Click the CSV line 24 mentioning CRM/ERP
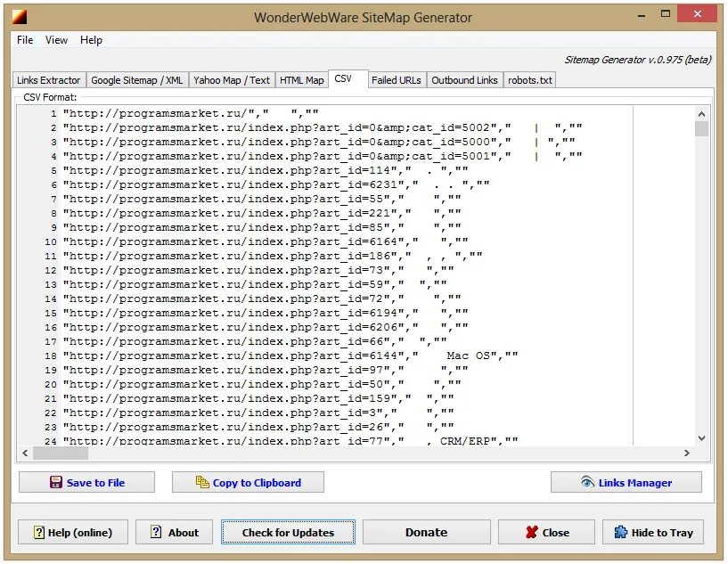The width and height of the screenshot is (728, 564). (x=290, y=440)
